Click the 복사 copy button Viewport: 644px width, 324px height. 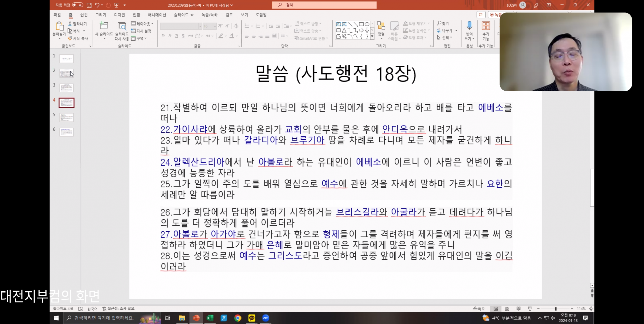(74, 31)
